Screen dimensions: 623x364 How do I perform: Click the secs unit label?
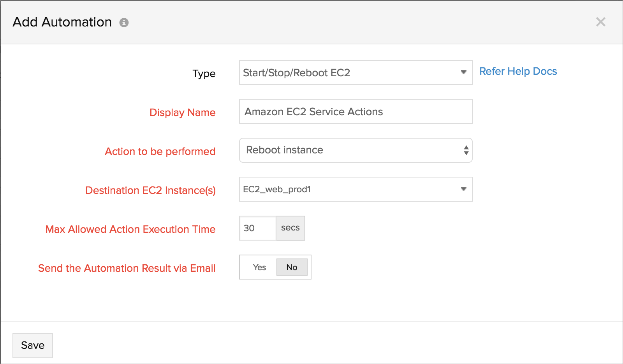[290, 228]
